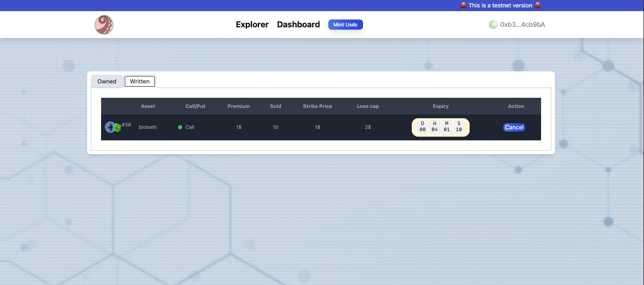Viewport: 644px width, 285px height.
Task: Select the Written tab
Action: click(x=140, y=81)
